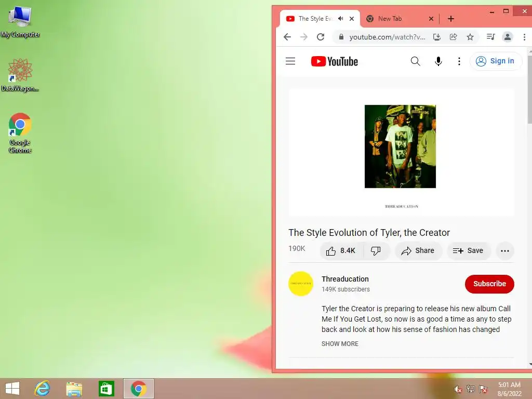Viewport: 532px width, 399px height.
Task: Click the taskbar clock showing 5:01 AM
Action: pos(509,389)
